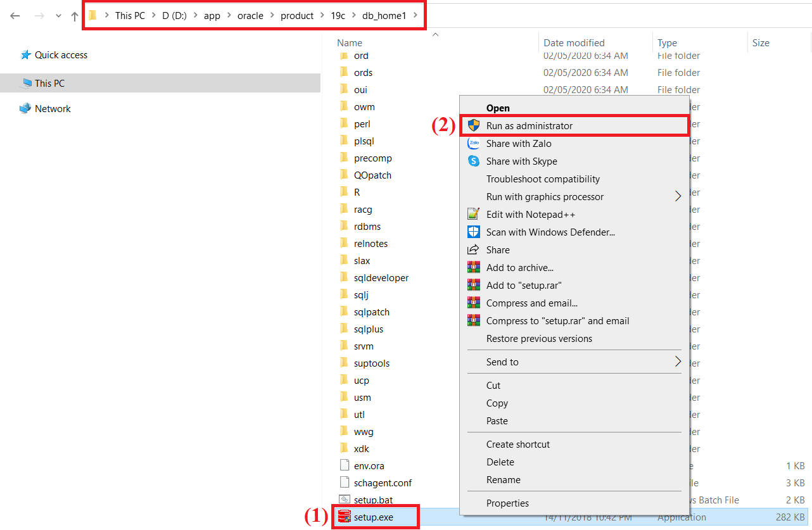The image size is (812, 530).
Task: Navigate to oracle via the breadcrumb path
Action: click(x=251, y=15)
